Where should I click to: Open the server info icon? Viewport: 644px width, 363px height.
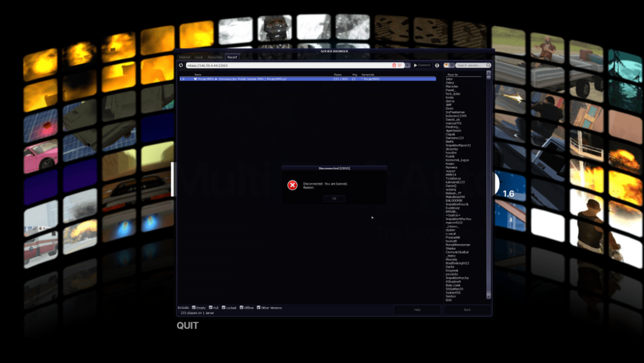point(437,65)
